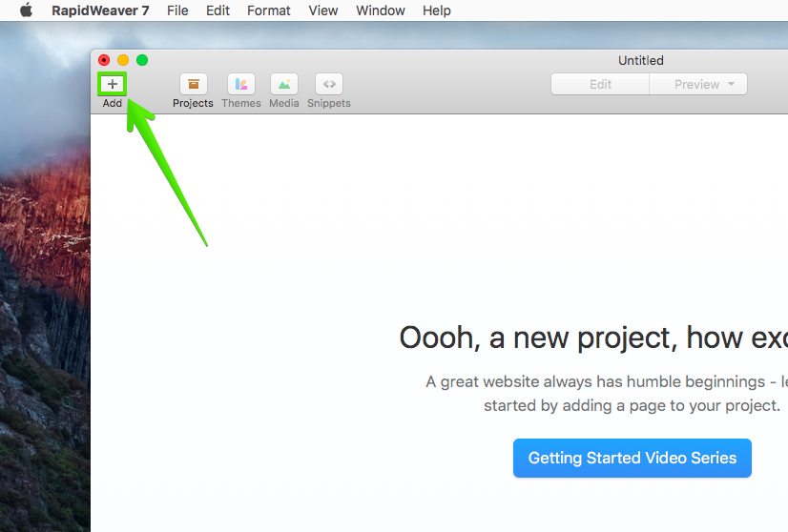Click the Untitled window title
This screenshot has width=788, height=532.
641,60
